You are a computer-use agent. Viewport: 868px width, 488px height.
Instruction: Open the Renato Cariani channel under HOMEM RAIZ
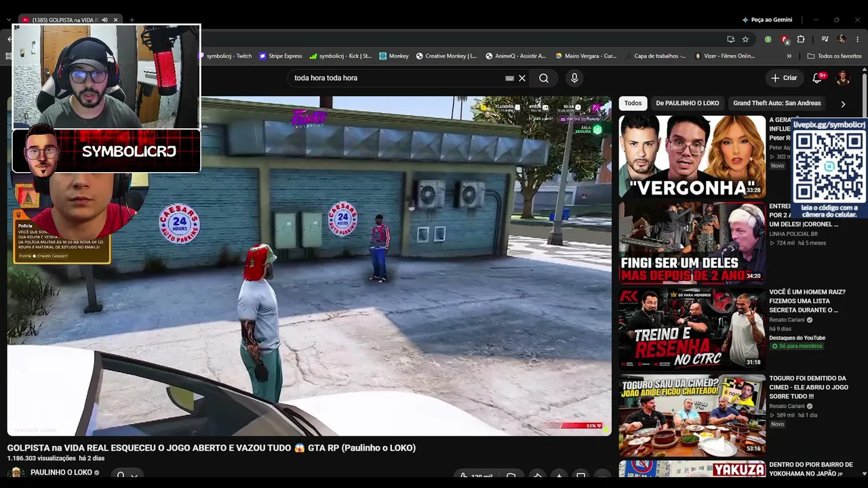click(787, 320)
